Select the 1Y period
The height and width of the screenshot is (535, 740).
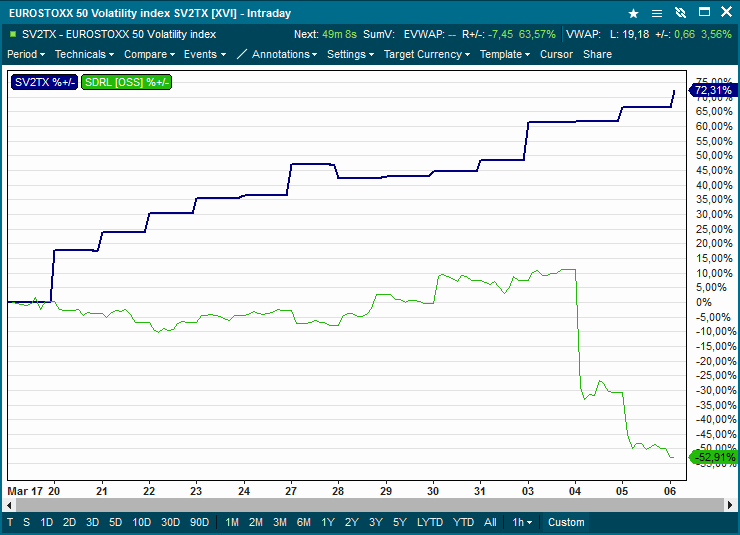click(328, 522)
